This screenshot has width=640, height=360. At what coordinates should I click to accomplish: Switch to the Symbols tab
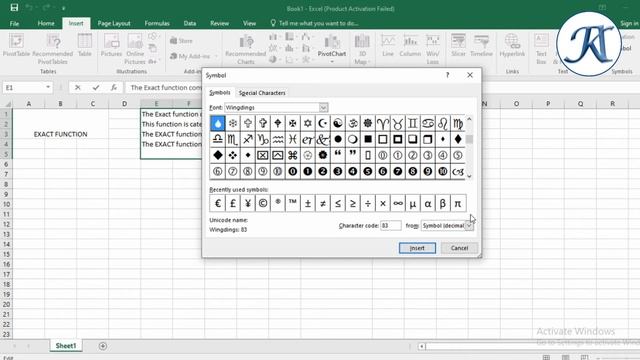[x=220, y=93]
